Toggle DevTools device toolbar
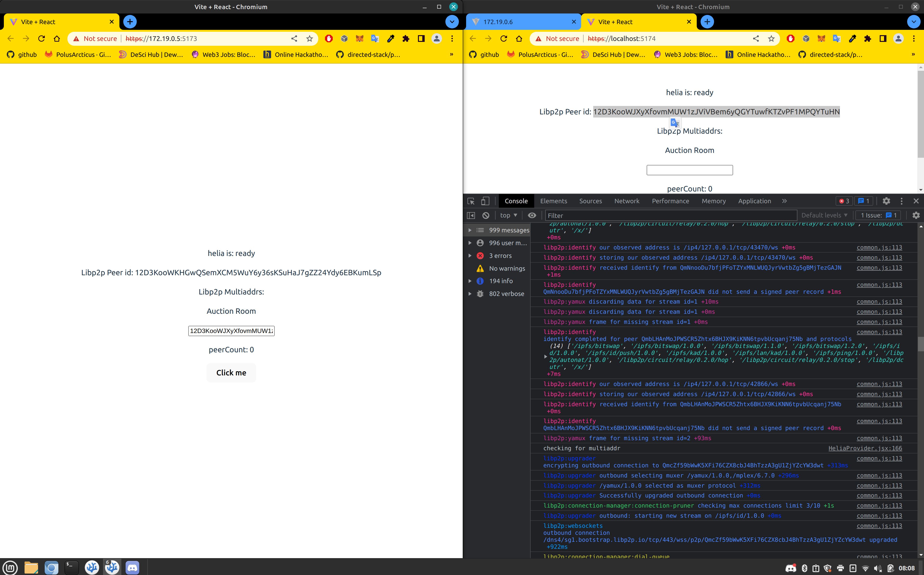Image resolution: width=924 pixels, height=575 pixels. click(x=485, y=201)
